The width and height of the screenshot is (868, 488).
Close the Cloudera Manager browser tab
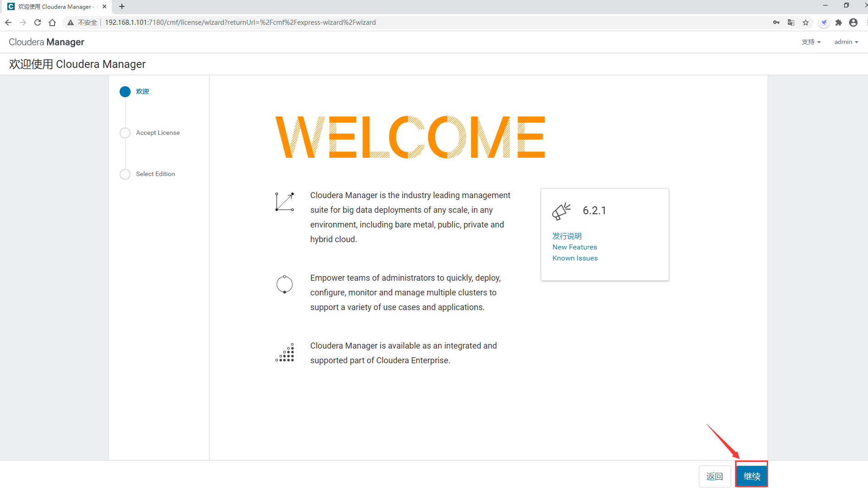(x=104, y=6)
